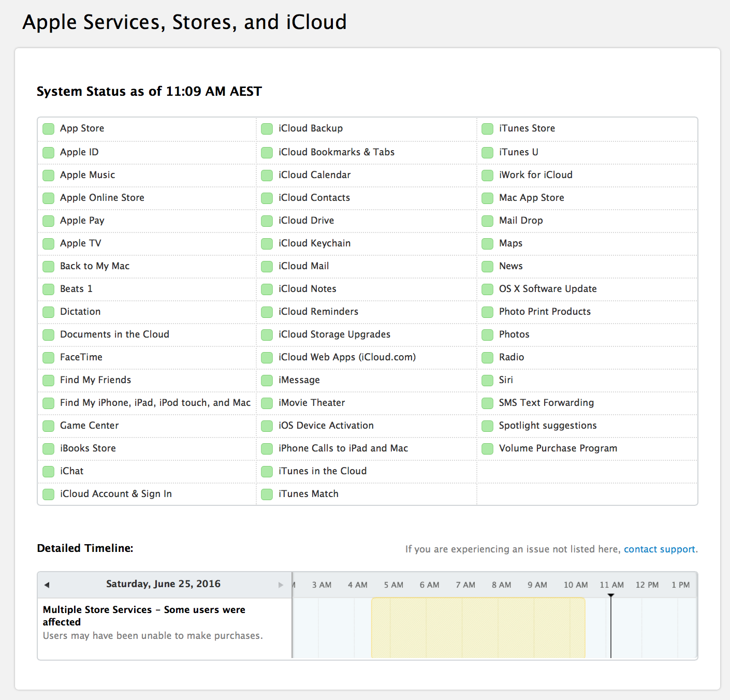The image size is (730, 700).
Task: Select the System Status as of 11:09 AM heading
Action: (x=150, y=92)
